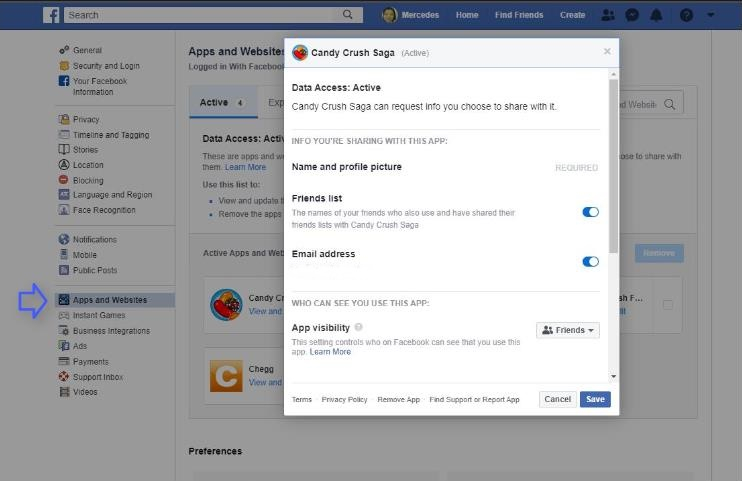The width and height of the screenshot is (742, 481).
Task: Toggle Friends list sharing switch
Action: 591,212
